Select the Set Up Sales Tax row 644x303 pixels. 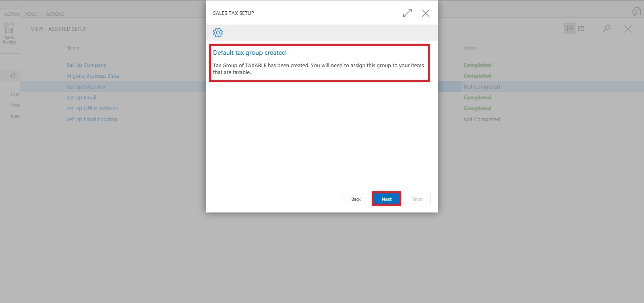pos(86,87)
